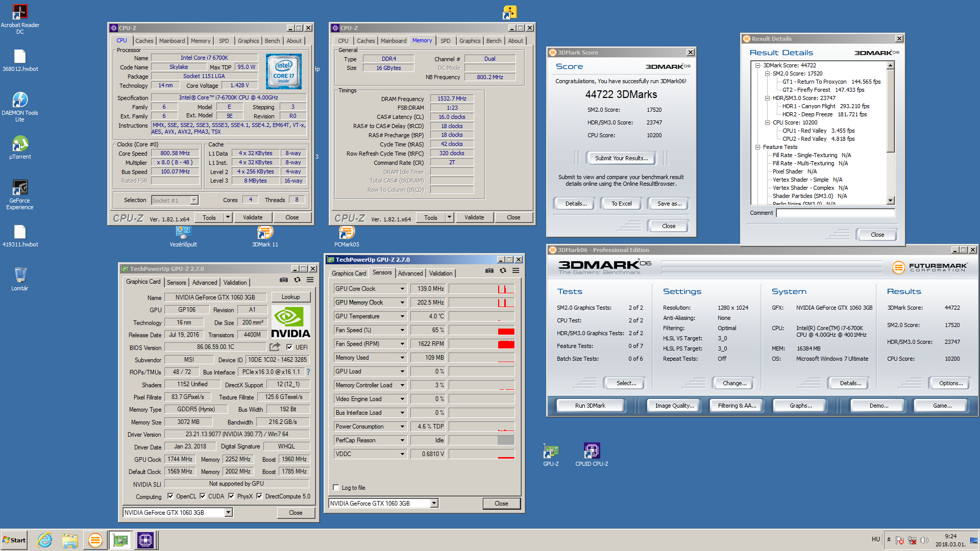Launch the PCMark05 desktop shortcut
The height and width of the screenshot is (551, 980).
[347, 236]
